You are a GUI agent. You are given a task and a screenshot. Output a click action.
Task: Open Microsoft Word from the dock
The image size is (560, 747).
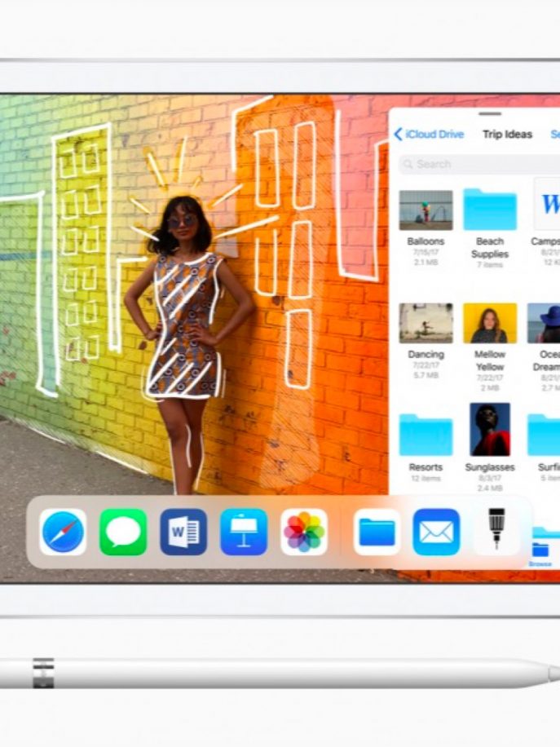click(x=183, y=533)
